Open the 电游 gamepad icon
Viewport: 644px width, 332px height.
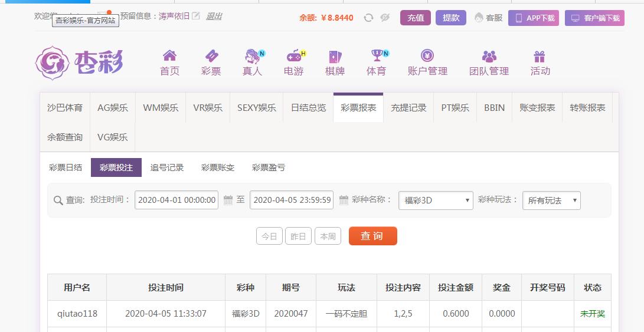(294, 55)
